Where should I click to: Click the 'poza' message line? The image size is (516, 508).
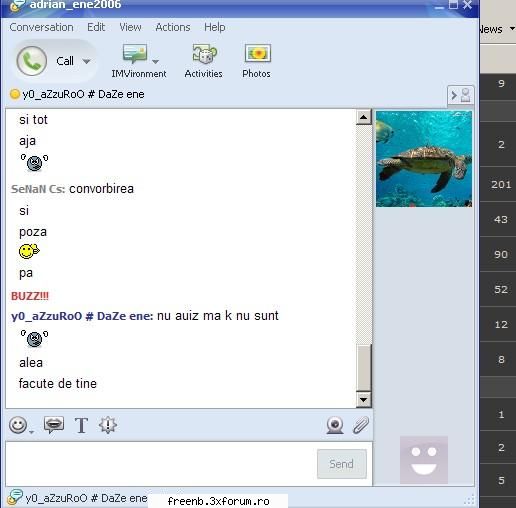click(x=33, y=232)
